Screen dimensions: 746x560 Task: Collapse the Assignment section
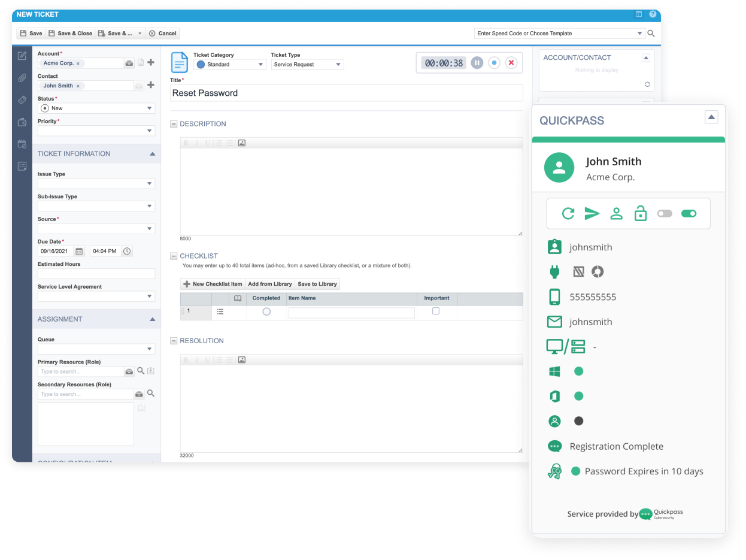click(x=152, y=319)
